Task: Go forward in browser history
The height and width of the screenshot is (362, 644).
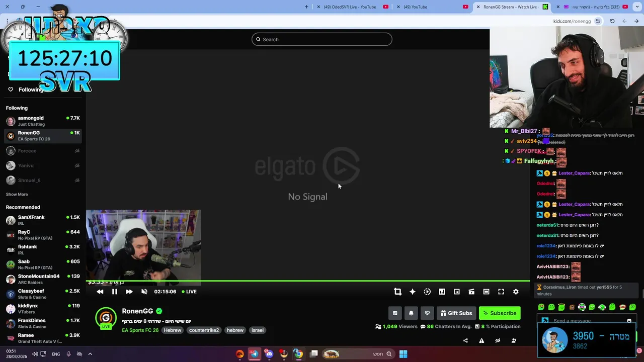Action: click(x=624, y=21)
